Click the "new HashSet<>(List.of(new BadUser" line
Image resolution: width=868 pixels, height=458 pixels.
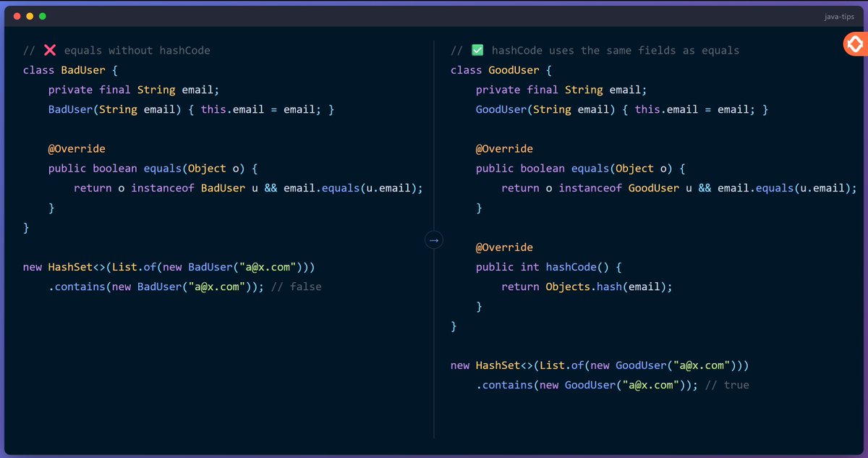pos(169,267)
